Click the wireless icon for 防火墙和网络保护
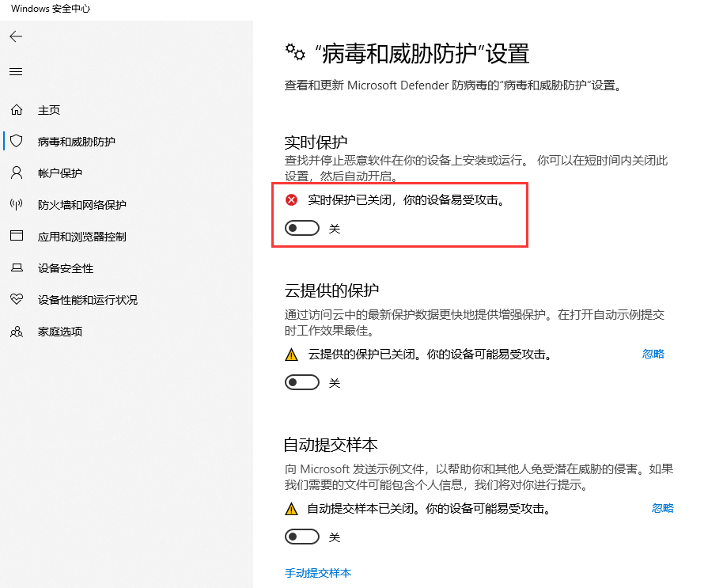Viewport: 723px width, 588px height. (17, 204)
